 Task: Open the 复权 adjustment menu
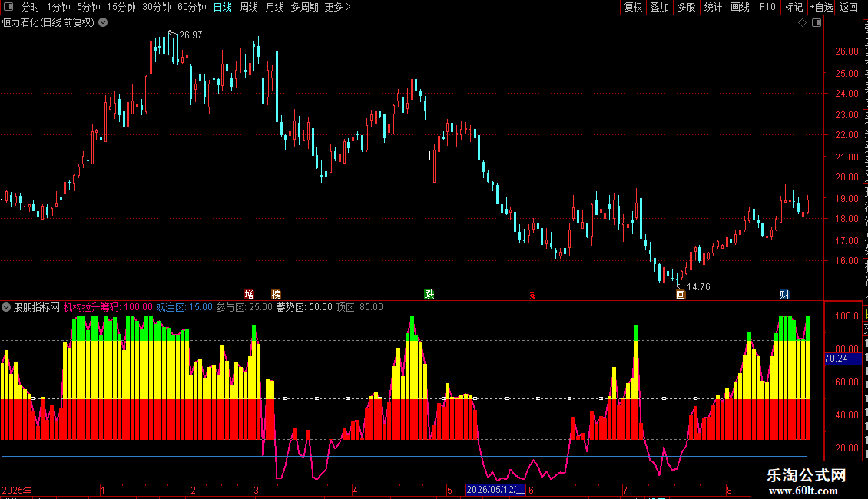[633, 7]
